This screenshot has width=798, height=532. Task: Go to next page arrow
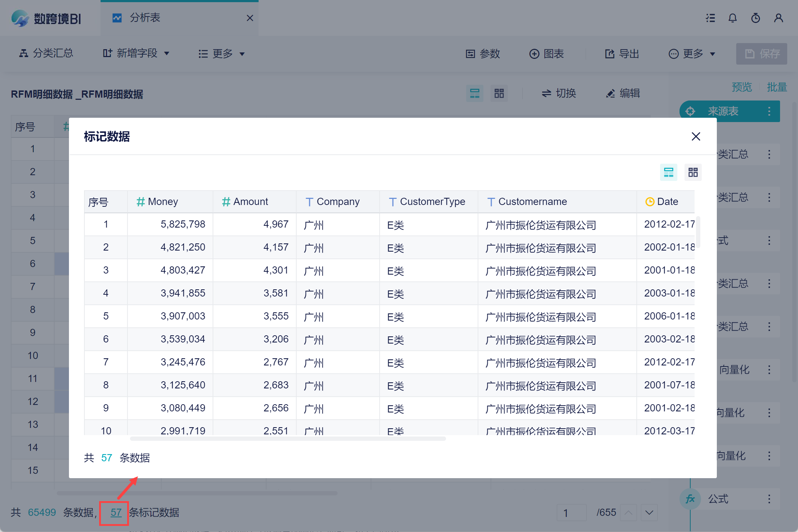649,512
